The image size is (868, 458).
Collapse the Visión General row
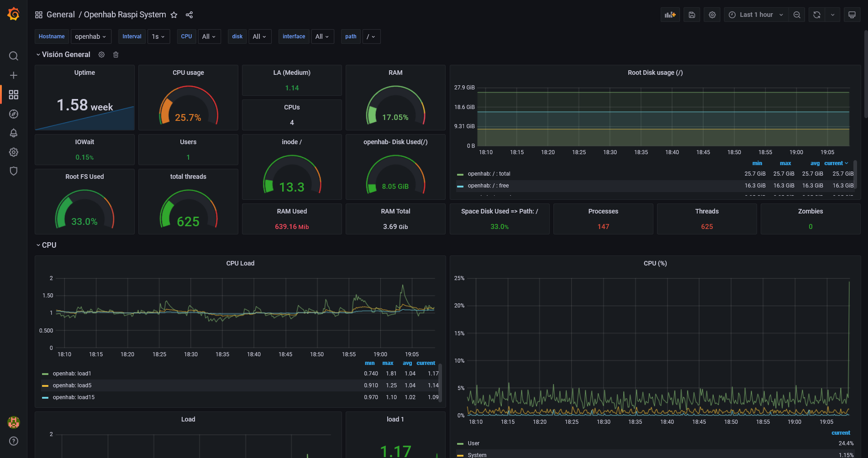click(x=66, y=55)
